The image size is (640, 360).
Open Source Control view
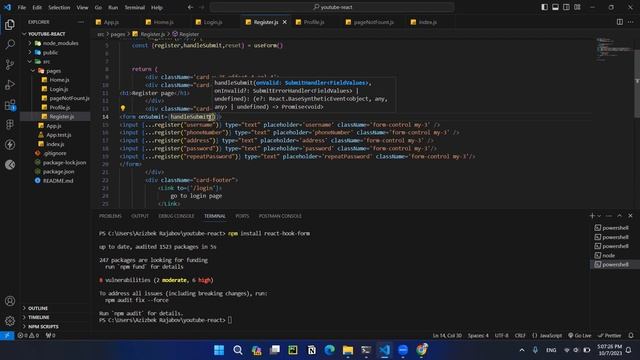[x=10, y=64]
